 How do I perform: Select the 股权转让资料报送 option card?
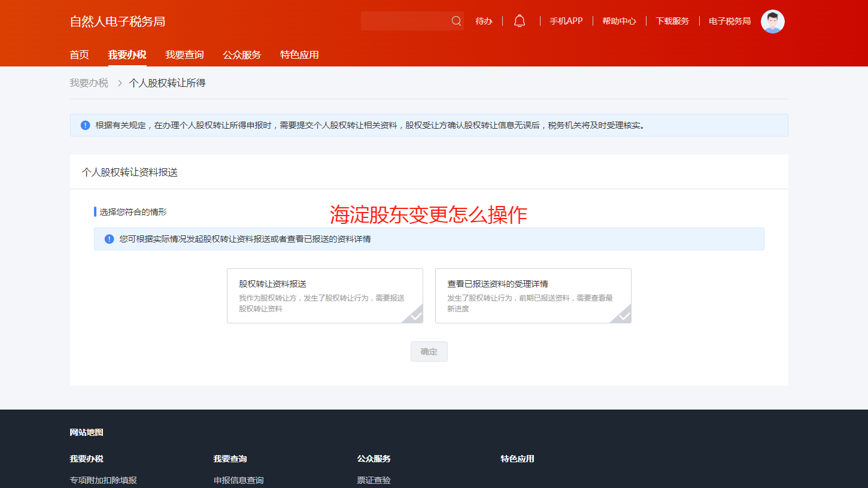click(x=325, y=295)
